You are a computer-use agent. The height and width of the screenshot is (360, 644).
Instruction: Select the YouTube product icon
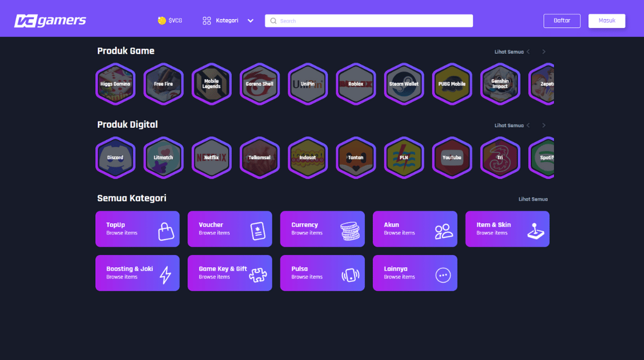tap(452, 157)
